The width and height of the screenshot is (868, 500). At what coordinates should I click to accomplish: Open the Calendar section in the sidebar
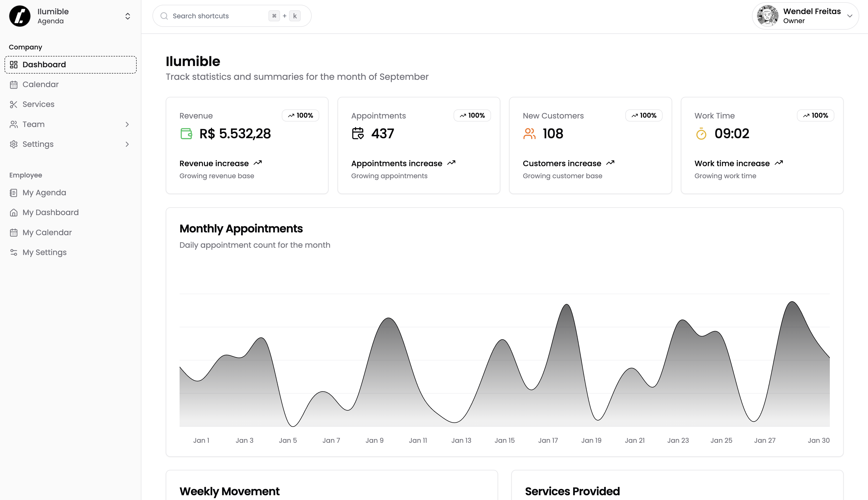pos(40,85)
